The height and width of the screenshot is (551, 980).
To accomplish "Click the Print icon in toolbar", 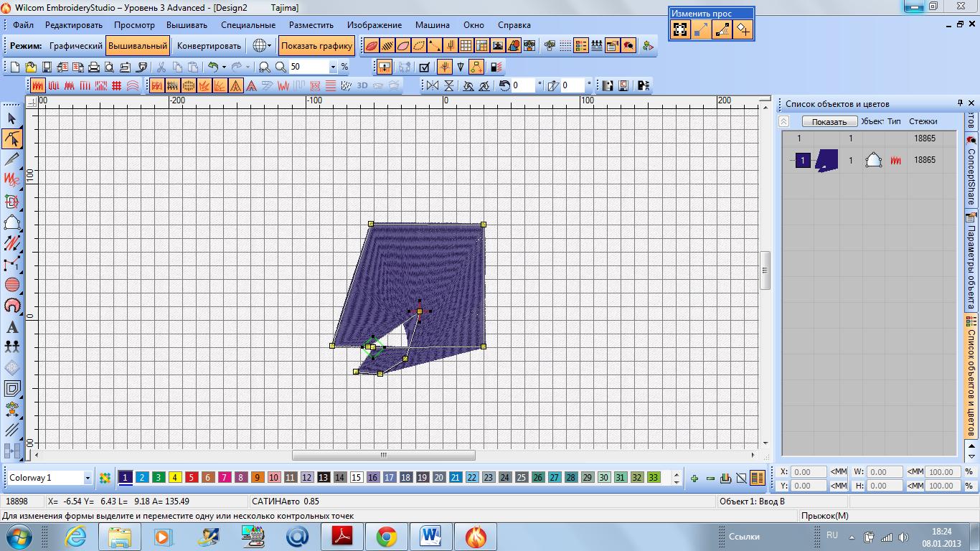I will click(93, 67).
